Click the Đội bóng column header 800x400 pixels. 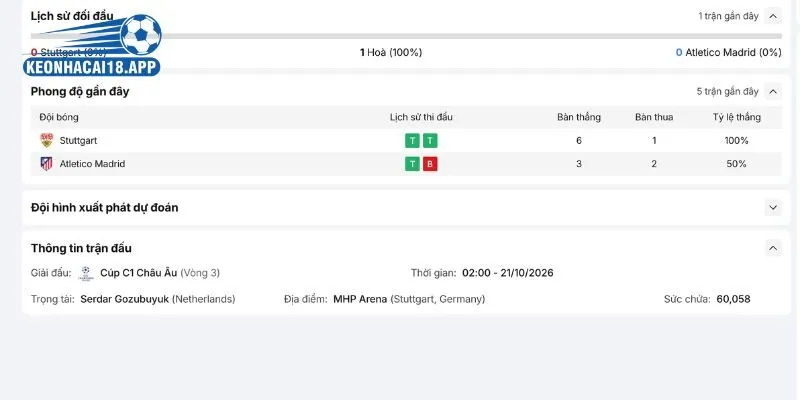point(59,117)
